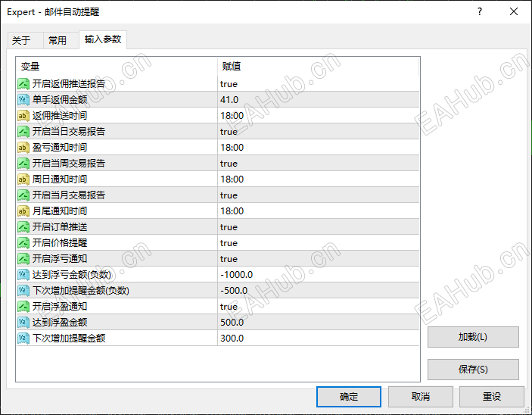
Task: Click the string icon beside 盈亏通知时间
Action: click(x=23, y=148)
